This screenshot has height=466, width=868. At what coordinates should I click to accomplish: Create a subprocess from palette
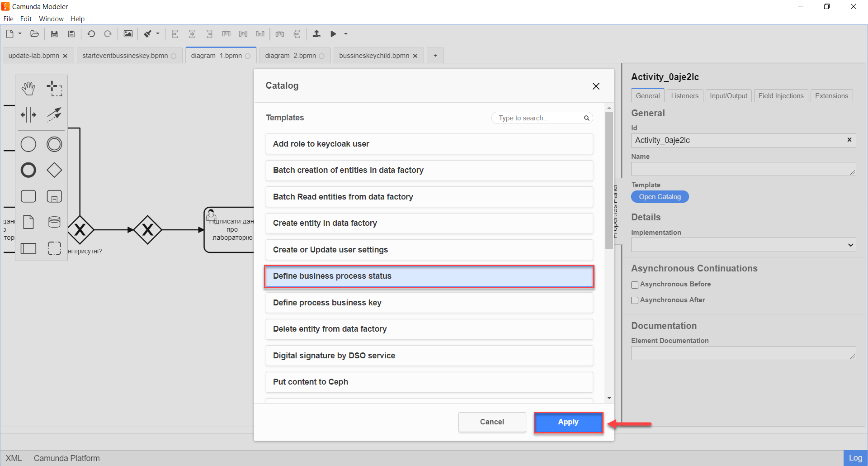tap(54, 196)
